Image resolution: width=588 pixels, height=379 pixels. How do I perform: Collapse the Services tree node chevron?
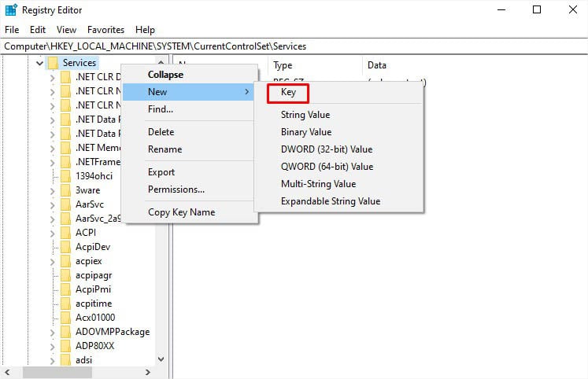(39, 63)
